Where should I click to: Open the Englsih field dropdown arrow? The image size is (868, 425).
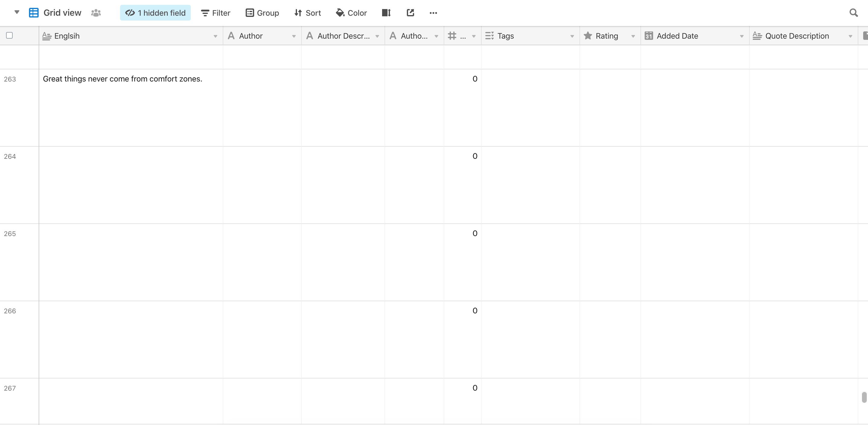click(215, 36)
